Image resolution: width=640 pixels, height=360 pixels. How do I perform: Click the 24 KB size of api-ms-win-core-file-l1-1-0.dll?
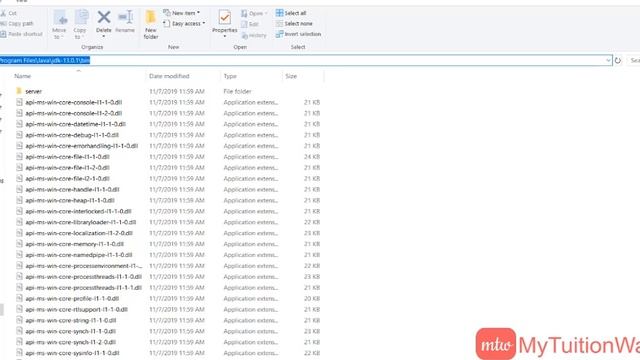pos(312,157)
